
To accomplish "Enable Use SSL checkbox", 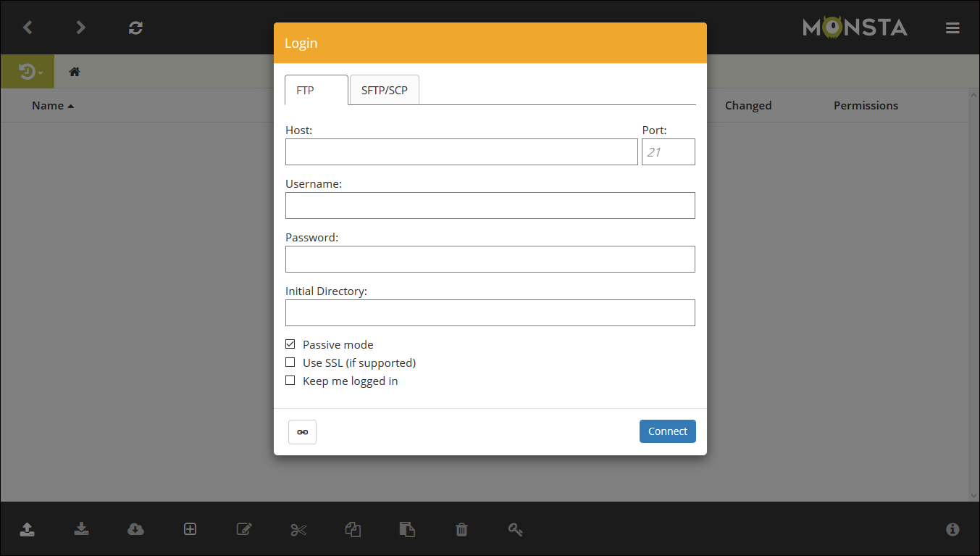I will (x=290, y=362).
